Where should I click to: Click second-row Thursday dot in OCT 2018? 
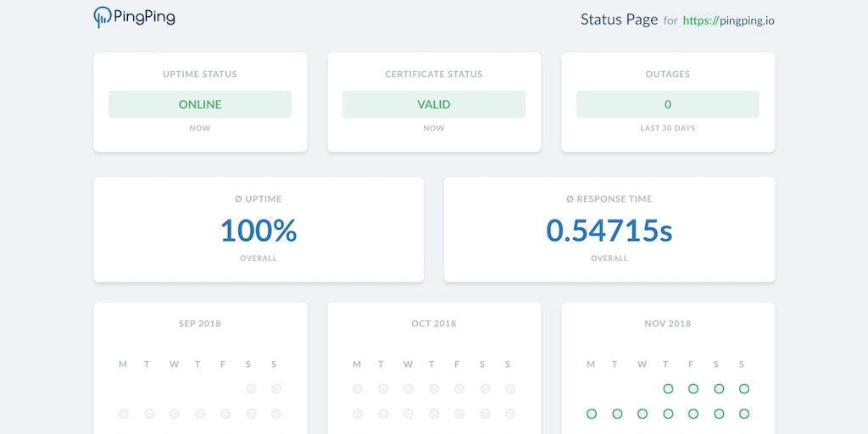434,414
